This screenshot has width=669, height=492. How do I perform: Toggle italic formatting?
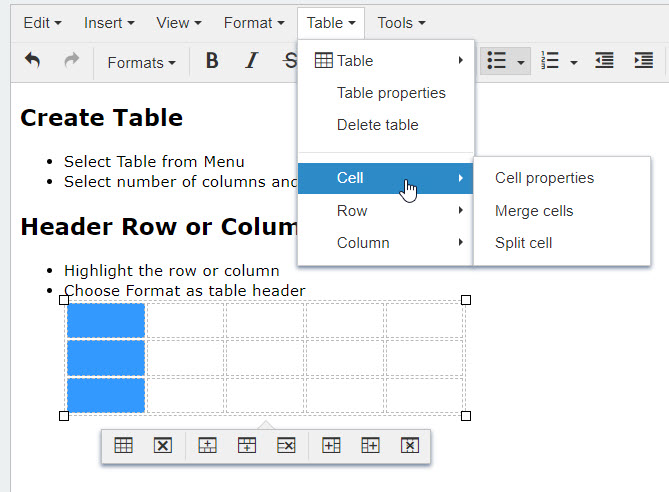click(251, 61)
